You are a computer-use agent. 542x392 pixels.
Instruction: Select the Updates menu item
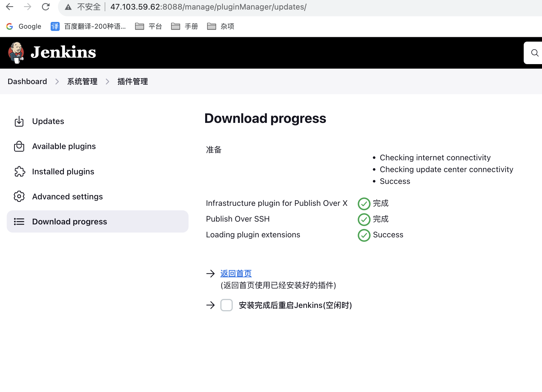(48, 121)
